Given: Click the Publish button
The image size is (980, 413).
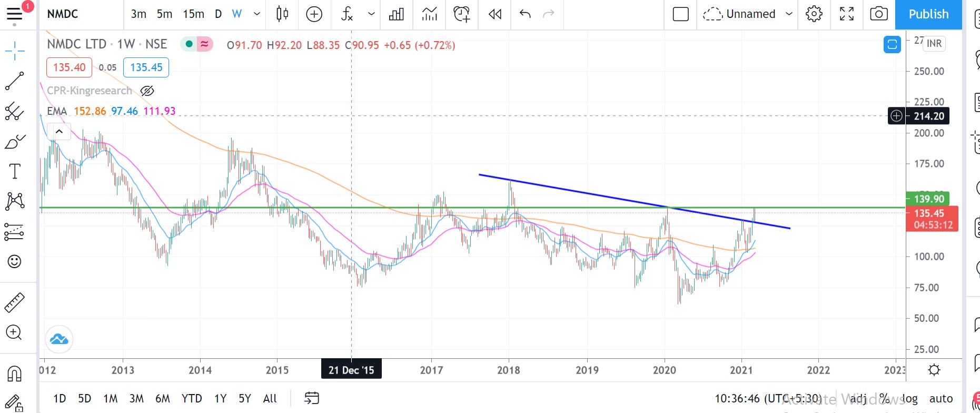Looking at the screenshot, I should (928, 14).
